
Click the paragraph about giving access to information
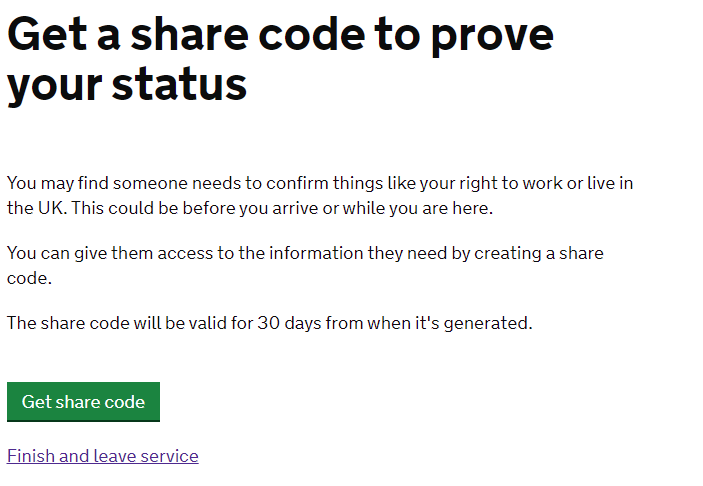[305, 265]
